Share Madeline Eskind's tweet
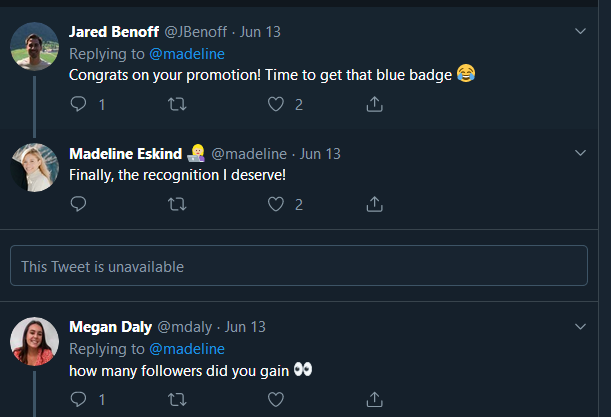The width and height of the screenshot is (611, 417). point(375,204)
